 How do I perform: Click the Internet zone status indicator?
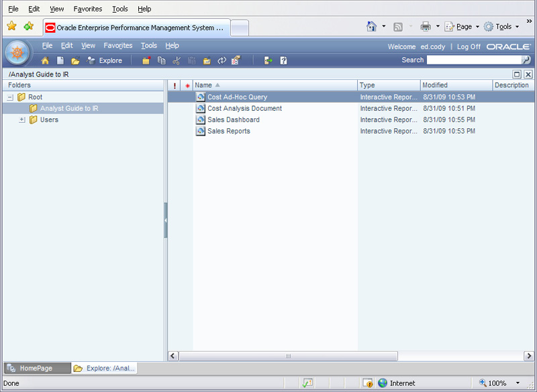(397, 383)
